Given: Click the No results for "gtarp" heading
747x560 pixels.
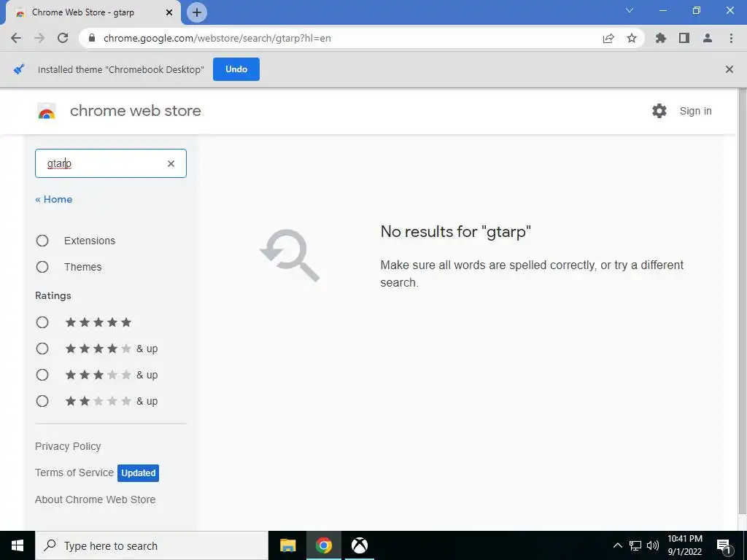Looking at the screenshot, I should coord(455,231).
